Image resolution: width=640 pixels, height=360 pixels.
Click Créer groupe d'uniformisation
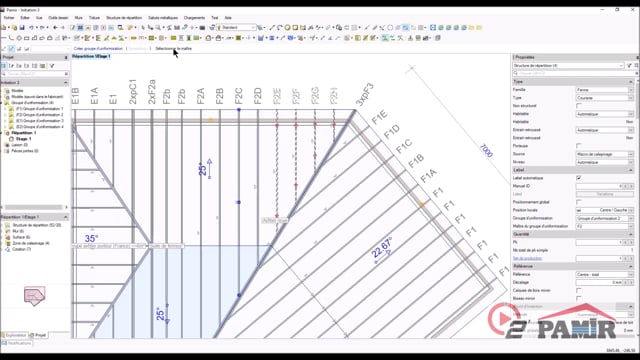[x=98, y=49]
